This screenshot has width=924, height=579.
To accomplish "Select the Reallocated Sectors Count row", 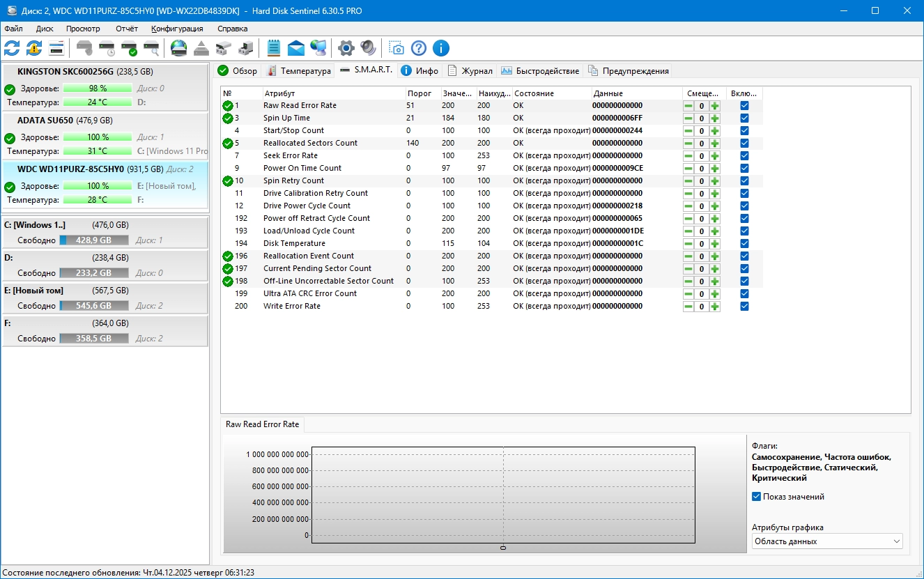I will point(310,144).
